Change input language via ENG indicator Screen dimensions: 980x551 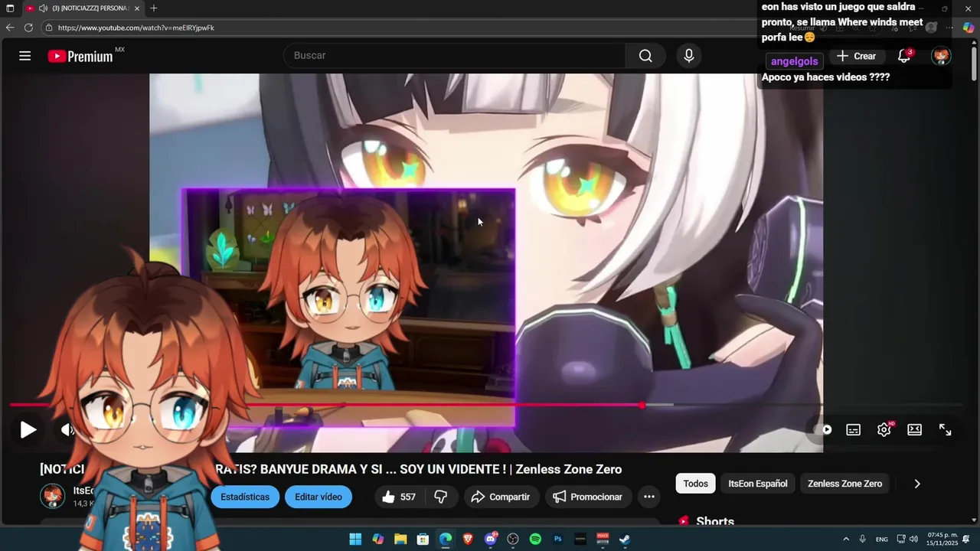(882, 540)
